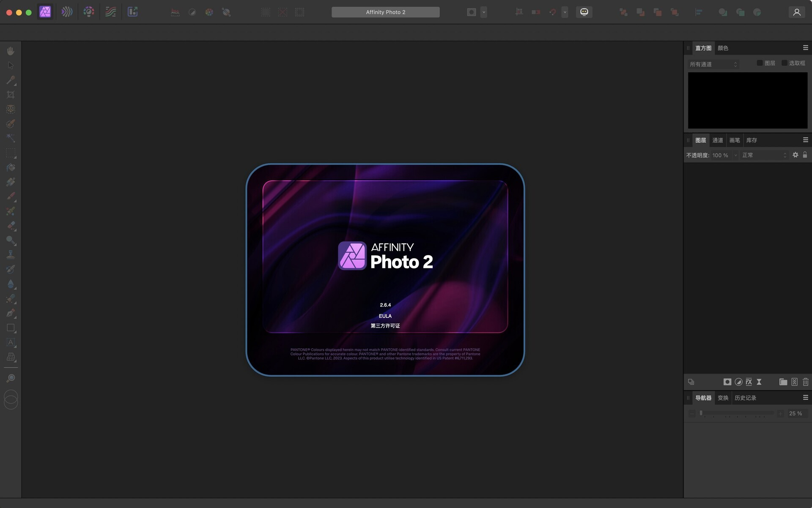This screenshot has width=812, height=508.
Task: Open the layer FX (effects) icon
Action: click(x=749, y=382)
